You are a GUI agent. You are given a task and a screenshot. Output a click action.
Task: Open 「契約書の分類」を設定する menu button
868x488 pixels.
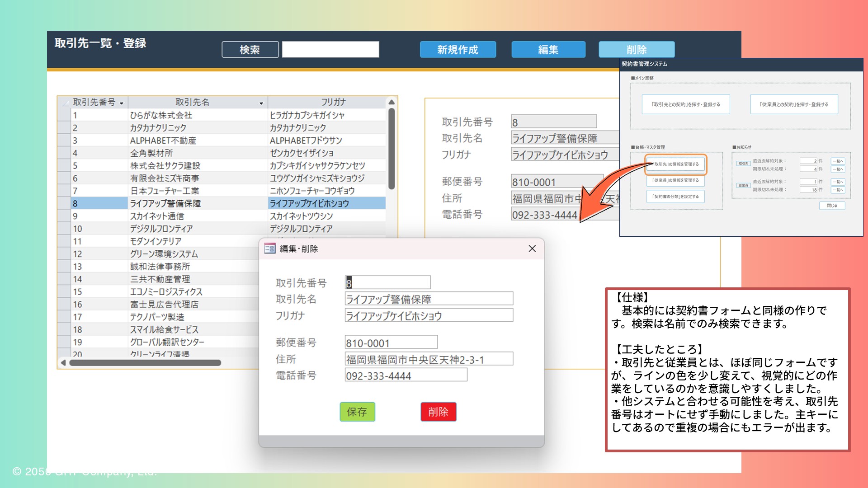[675, 197]
